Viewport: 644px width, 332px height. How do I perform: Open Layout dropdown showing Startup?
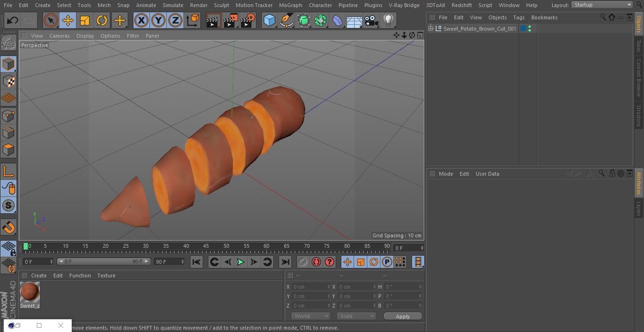(602, 5)
